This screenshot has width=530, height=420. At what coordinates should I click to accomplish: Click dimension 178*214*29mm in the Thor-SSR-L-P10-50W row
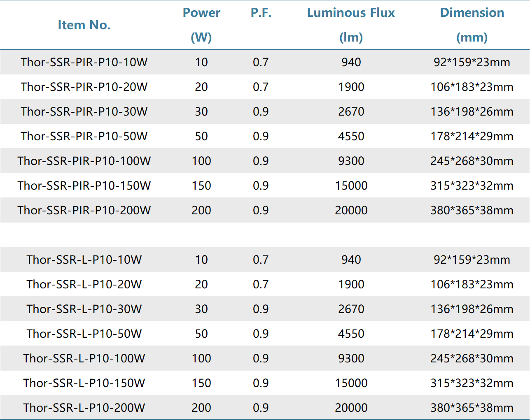[x=472, y=334]
